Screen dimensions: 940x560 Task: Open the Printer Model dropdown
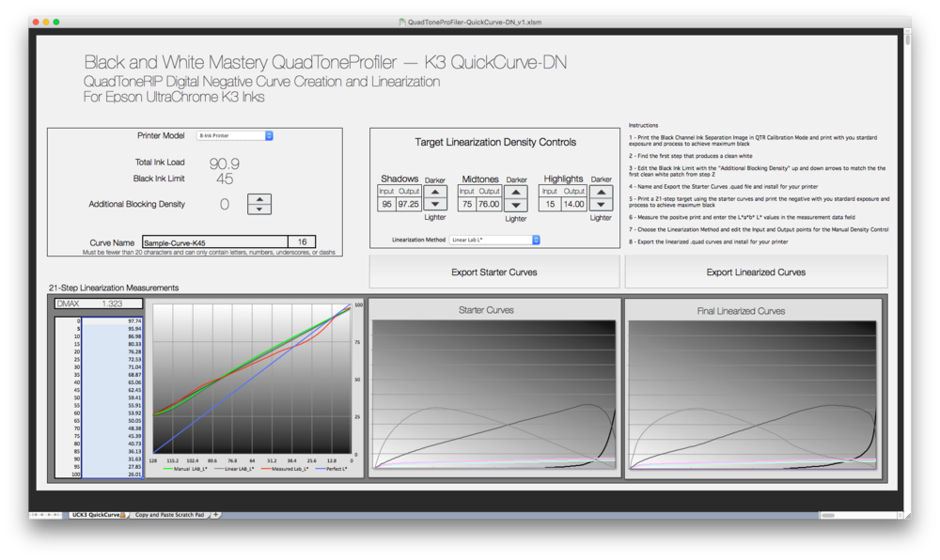234,136
